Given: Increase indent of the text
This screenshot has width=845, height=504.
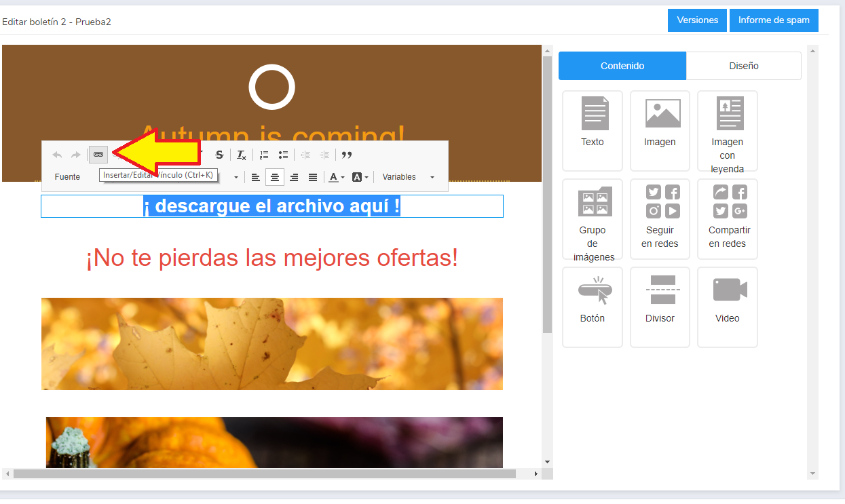Looking at the screenshot, I should (324, 155).
